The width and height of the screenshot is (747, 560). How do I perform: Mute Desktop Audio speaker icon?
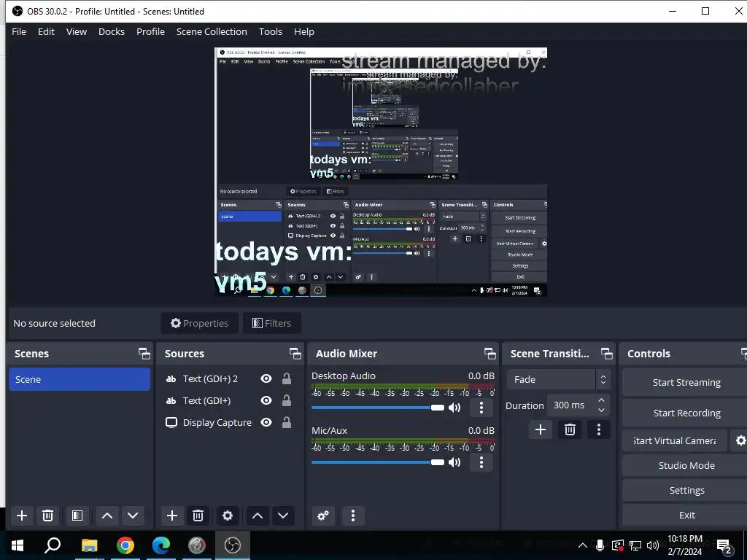coord(454,408)
